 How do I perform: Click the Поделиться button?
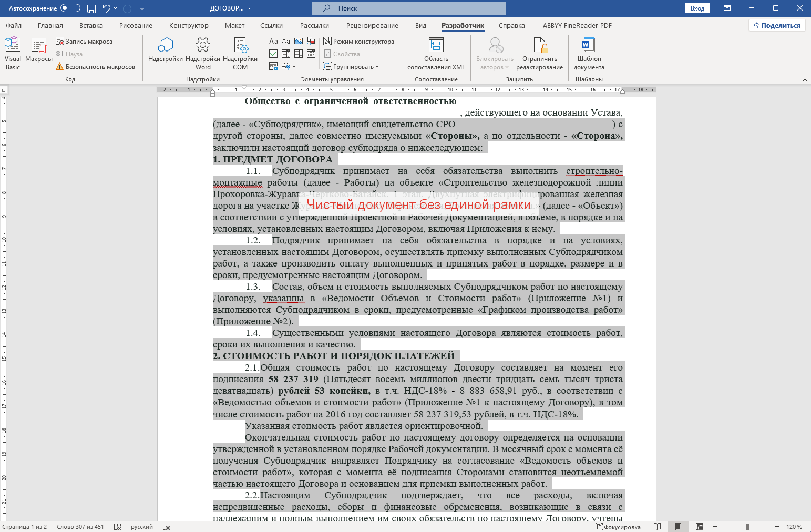pyautogui.click(x=776, y=25)
